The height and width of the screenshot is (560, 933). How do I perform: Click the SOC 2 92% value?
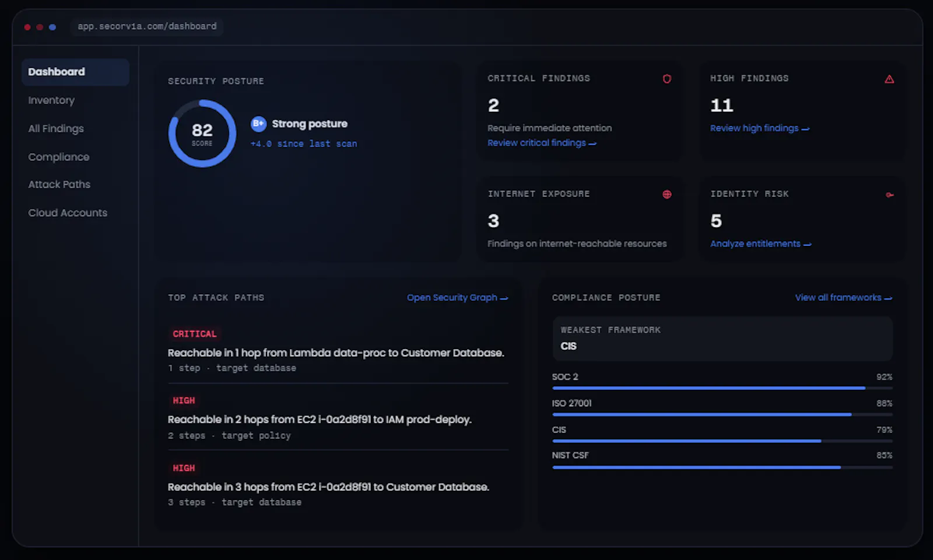click(x=884, y=377)
